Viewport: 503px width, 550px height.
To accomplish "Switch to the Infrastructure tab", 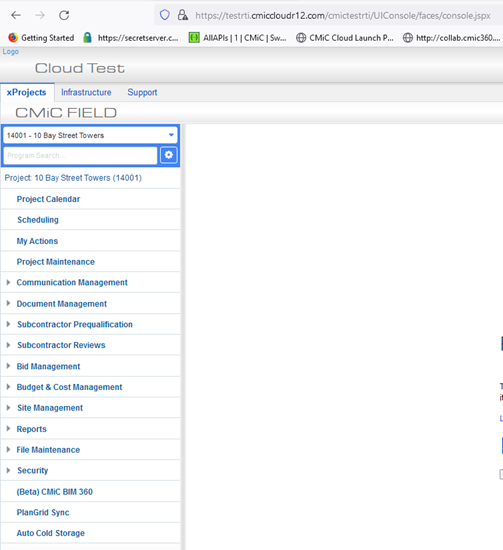I will click(86, 92).
